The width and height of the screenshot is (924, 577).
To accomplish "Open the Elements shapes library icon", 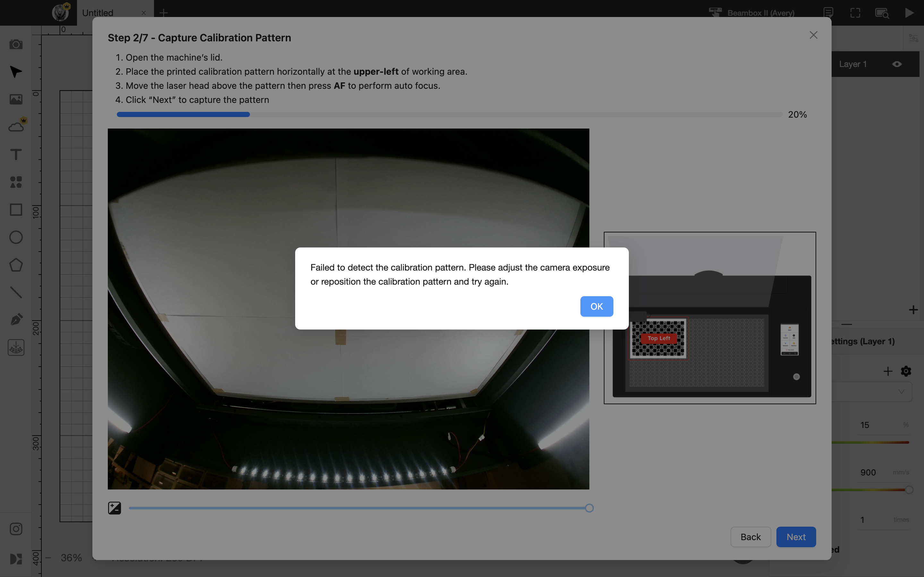I will tap(16, 182).
